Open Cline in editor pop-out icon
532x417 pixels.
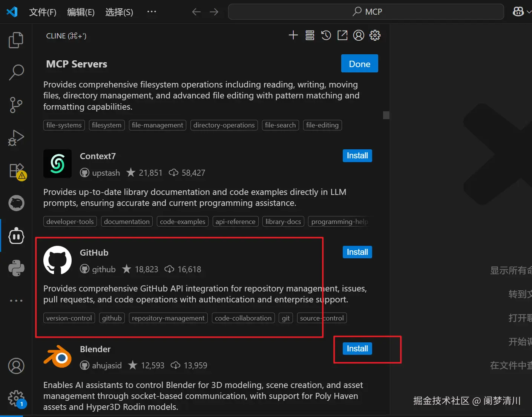tap(342, 35)
